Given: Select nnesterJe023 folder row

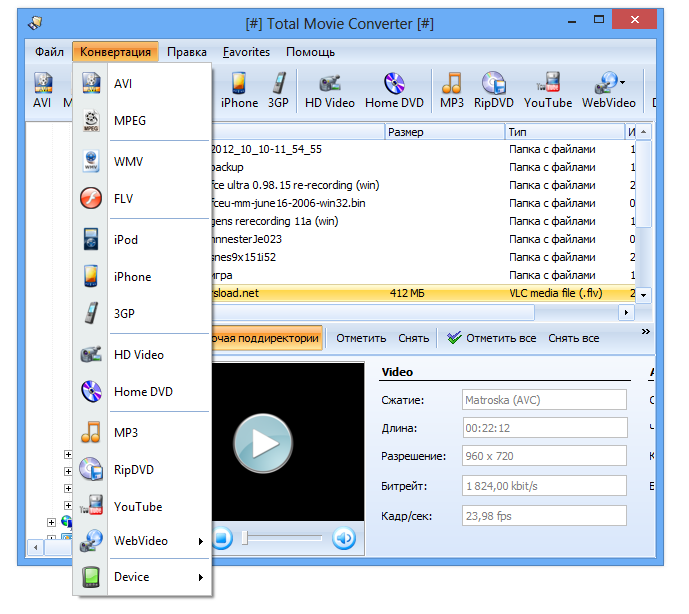Looking at the screenshot, I should pyautogui.click(x=423, y=239).
